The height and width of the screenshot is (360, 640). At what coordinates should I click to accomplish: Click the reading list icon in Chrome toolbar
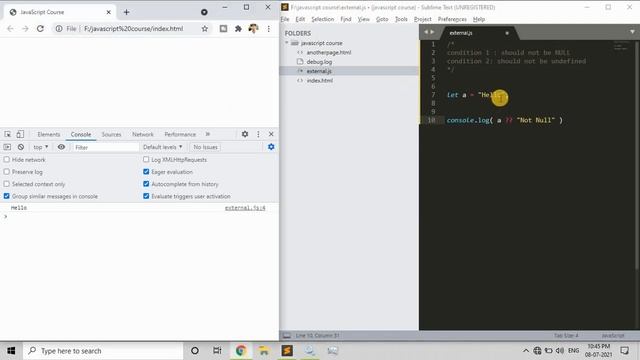[x=223, y=29]
